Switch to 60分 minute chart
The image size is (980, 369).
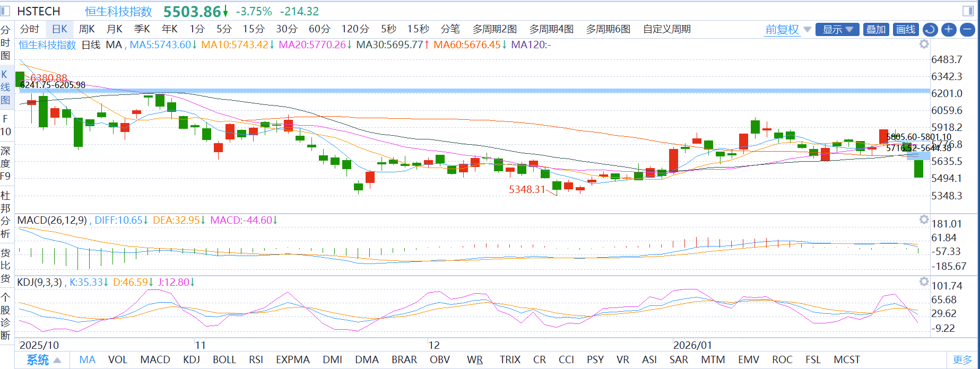319,29
